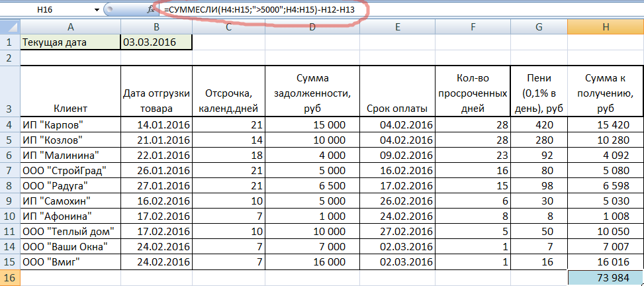Image resolution: width=644 pixels, height=286 pixels.
Task: Click 'Дата отгрузки товара' header cell
Action: point(156,91)
